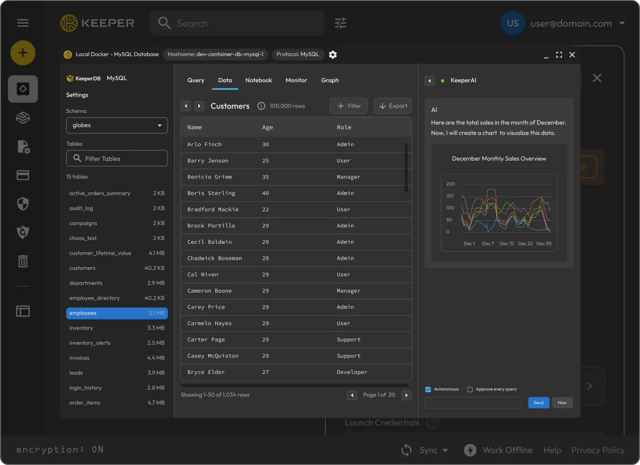Screen dimensions: 640x465
Task: Switch to the Graph tab
Action: tap(330, 80)
